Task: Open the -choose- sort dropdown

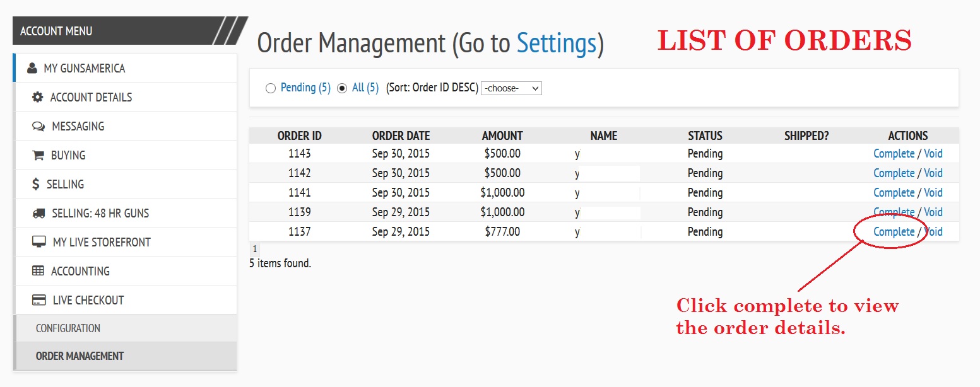Action: click(511, 88)
